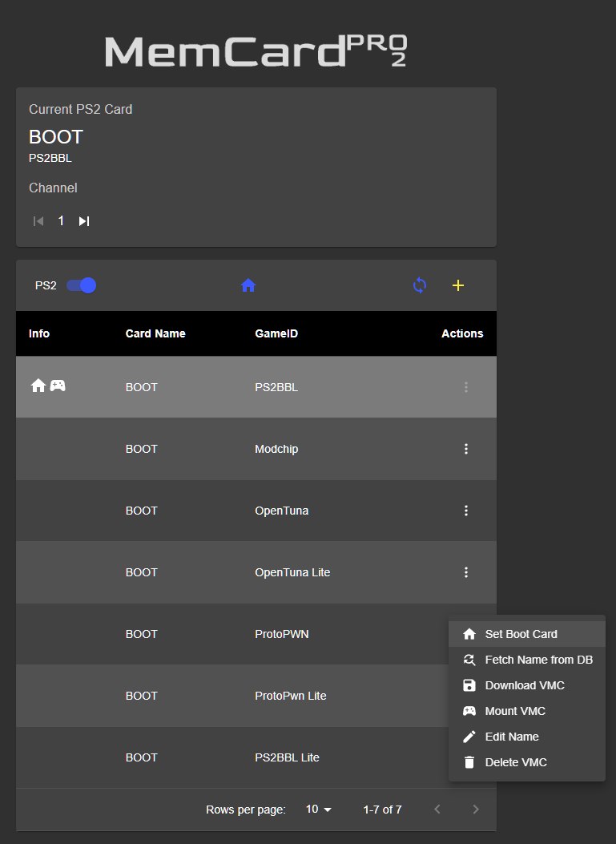Viewport: 616px width, 844px height.
Task: Click the gamepad icon in PS2BBL row
Action: (58, 386)
